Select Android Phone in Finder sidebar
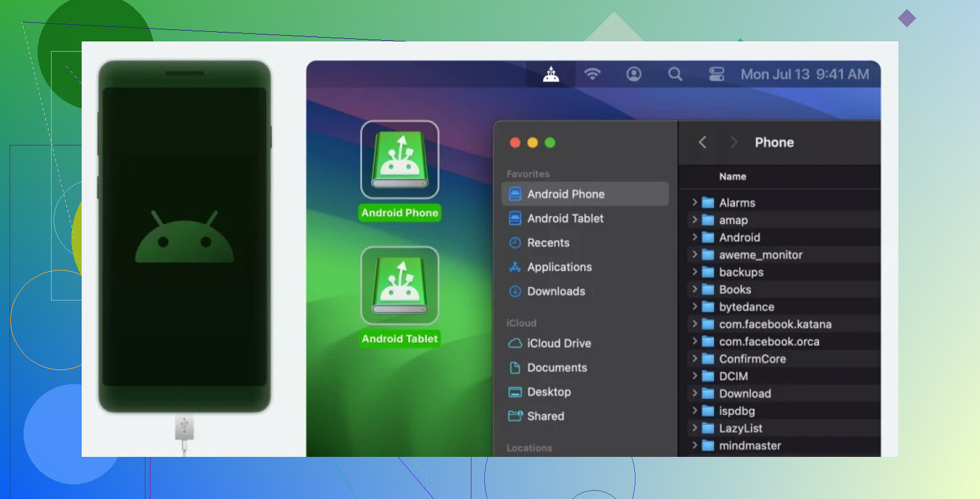 pos(585,194)
